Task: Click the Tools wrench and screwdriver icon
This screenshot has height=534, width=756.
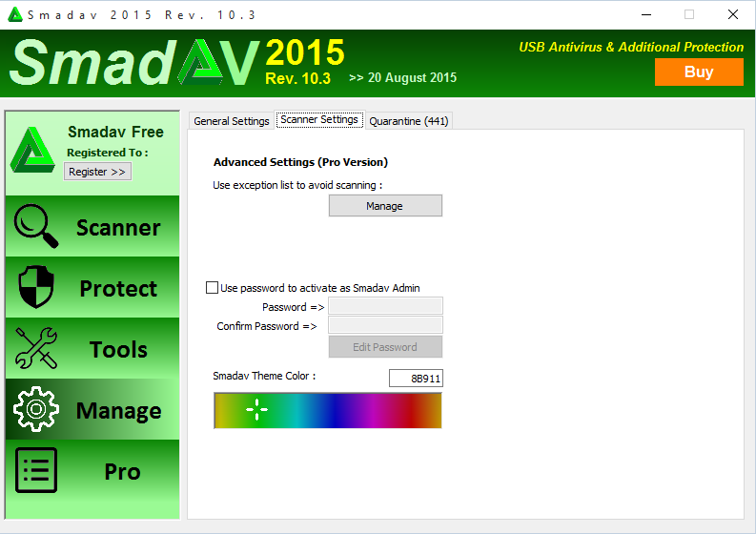Action: [x=36, y=348]
